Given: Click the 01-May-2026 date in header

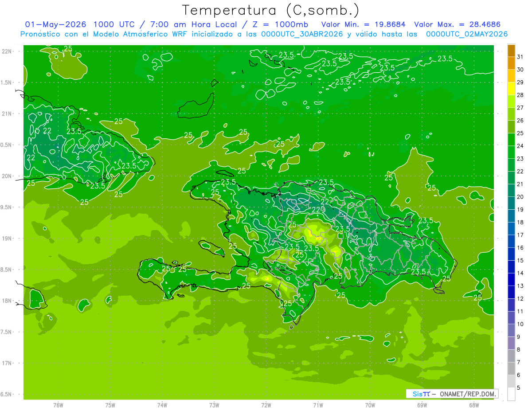Looking at the screenshot, I should pos(56,24).
